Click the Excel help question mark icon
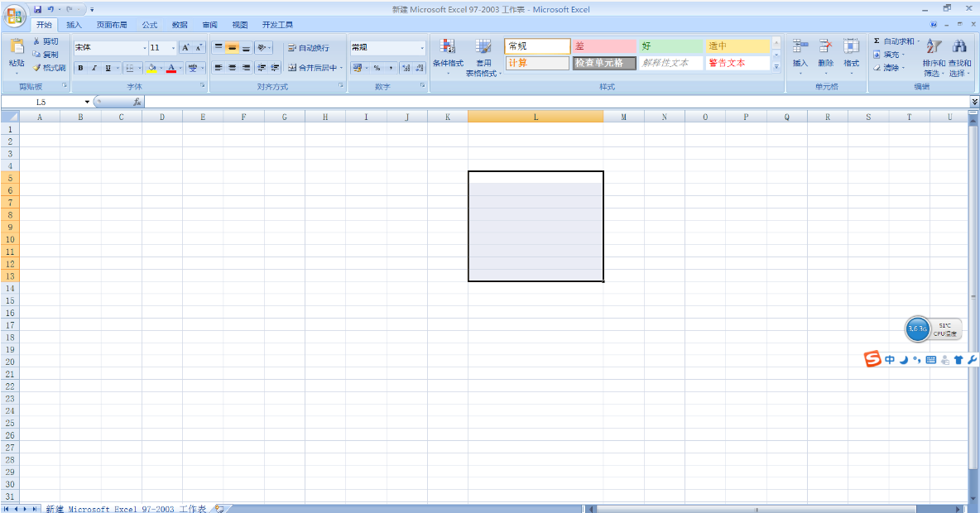Viewport: 980px width, 513px height. (x=933, y=24)
